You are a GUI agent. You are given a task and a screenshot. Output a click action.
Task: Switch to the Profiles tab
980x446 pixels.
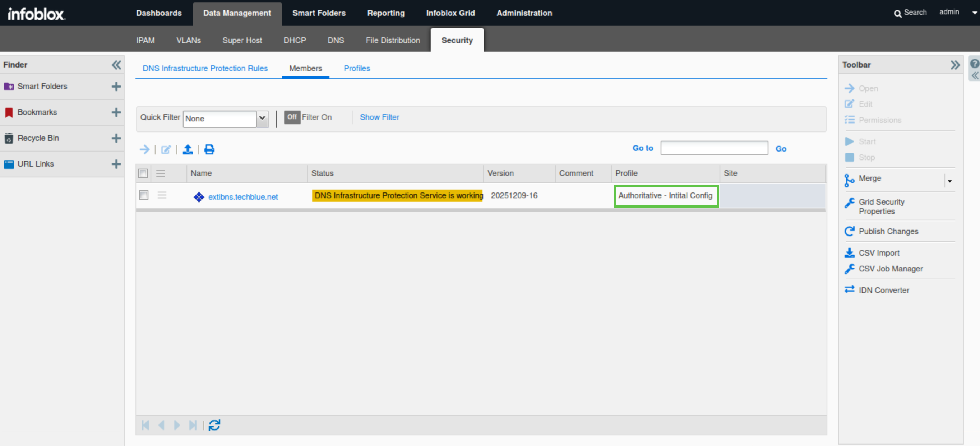click(x=356, y=69)
